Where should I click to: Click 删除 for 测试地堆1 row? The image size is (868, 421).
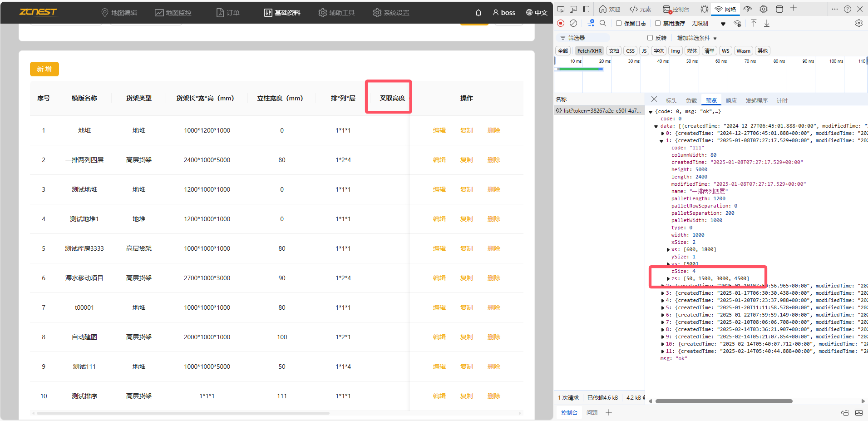coord(494,219)
